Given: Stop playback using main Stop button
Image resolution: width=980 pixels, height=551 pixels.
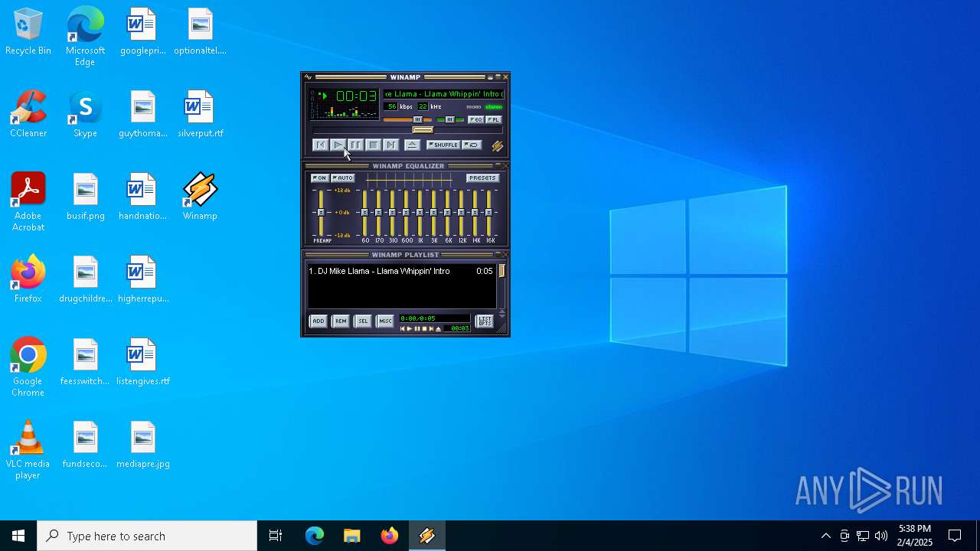Looking at the screenshot, I should [x=374, y=145].
